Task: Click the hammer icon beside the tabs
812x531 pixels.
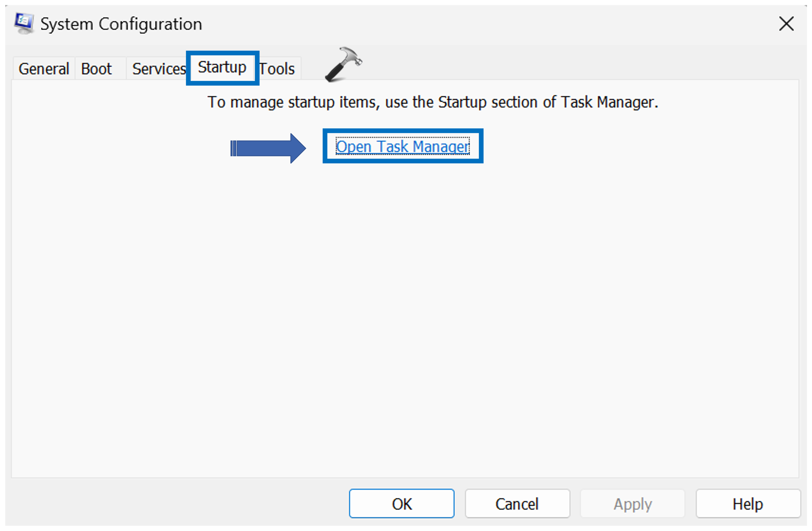Action: [x=343, y=64]
